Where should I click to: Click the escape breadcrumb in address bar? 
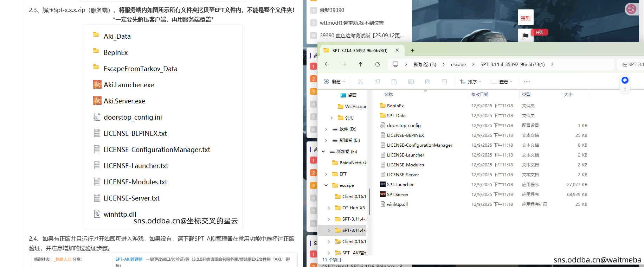click(458, 64)
